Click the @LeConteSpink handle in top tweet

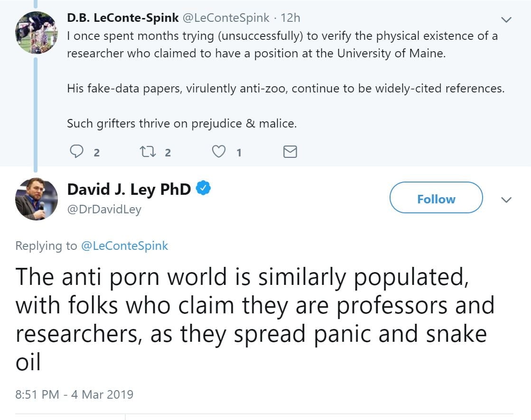tap(226, 18)
